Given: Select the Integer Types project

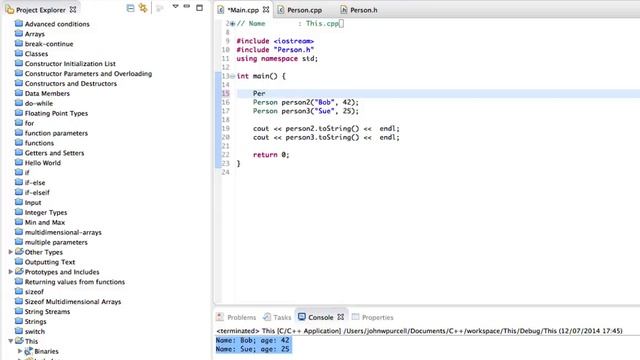Looking at the screenshot, I should 46,212.
